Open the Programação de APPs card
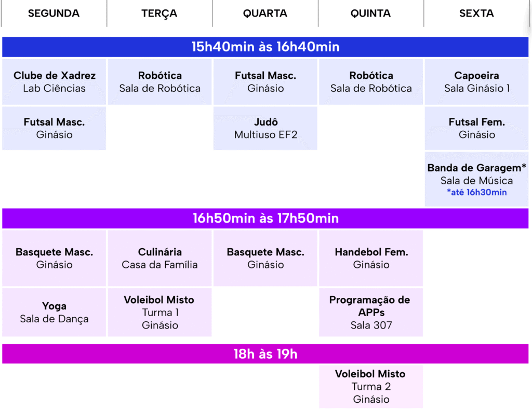532x410 pixels. pos(371,312)
